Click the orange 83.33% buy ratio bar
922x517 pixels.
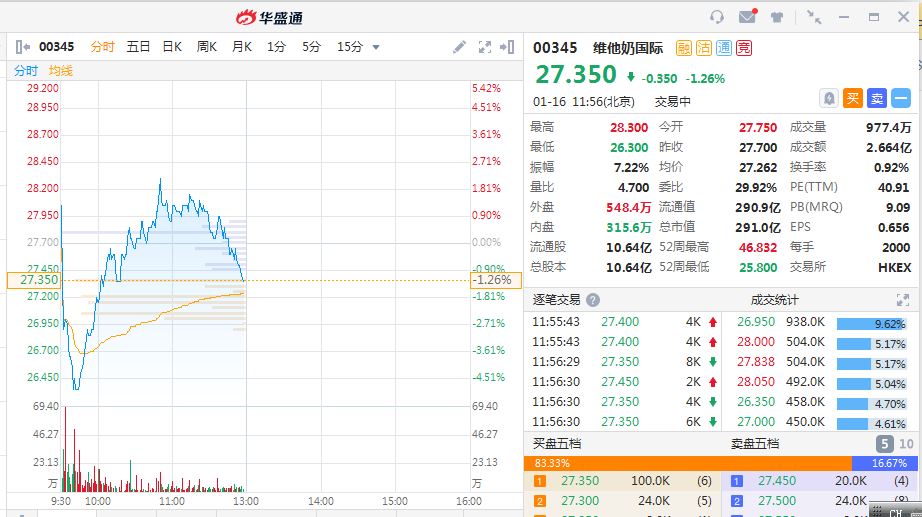click(687, 463)
